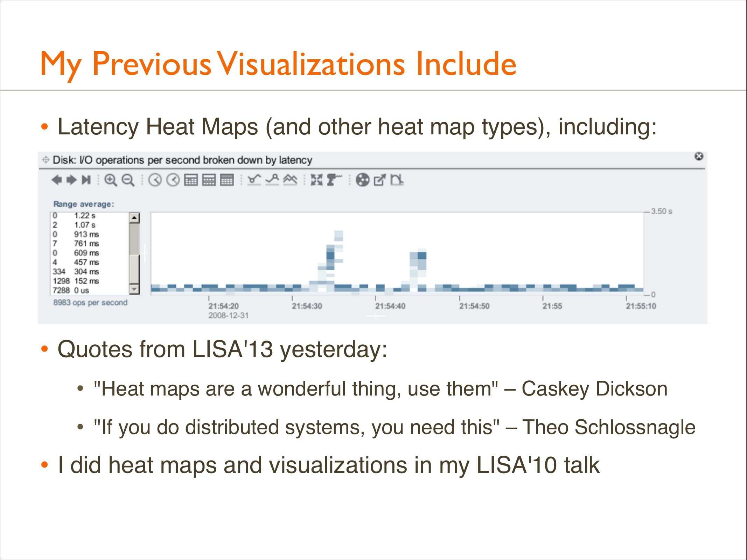Close the Disk I/O panel
The image size is (747, 560).
(699, 156)
